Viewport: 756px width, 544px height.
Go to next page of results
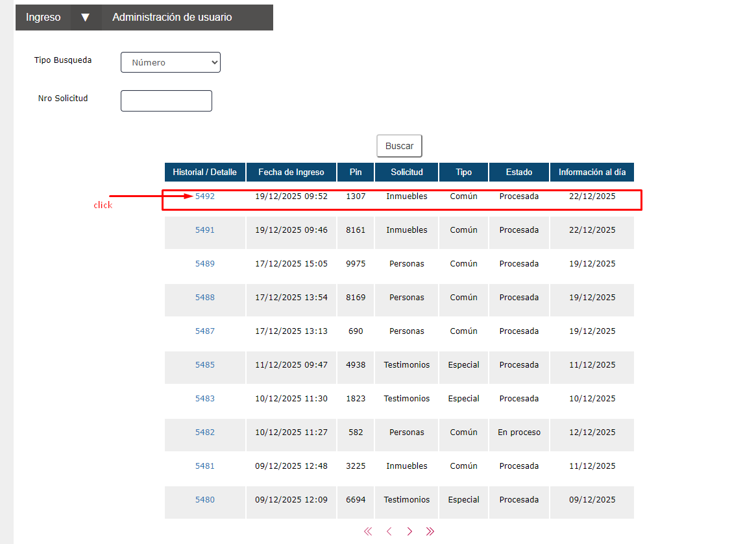click(409, 532)
